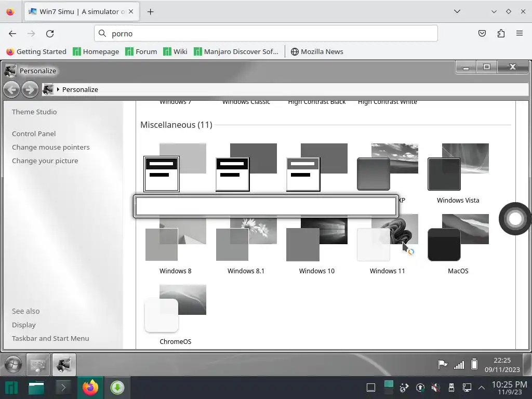Open Change mouse pointers link
532x399 pixels.
50,147
